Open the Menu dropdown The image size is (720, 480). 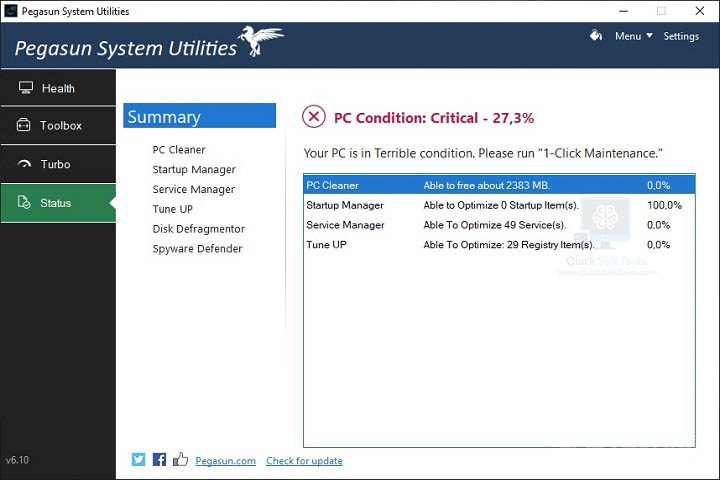[x=634, y=36]
